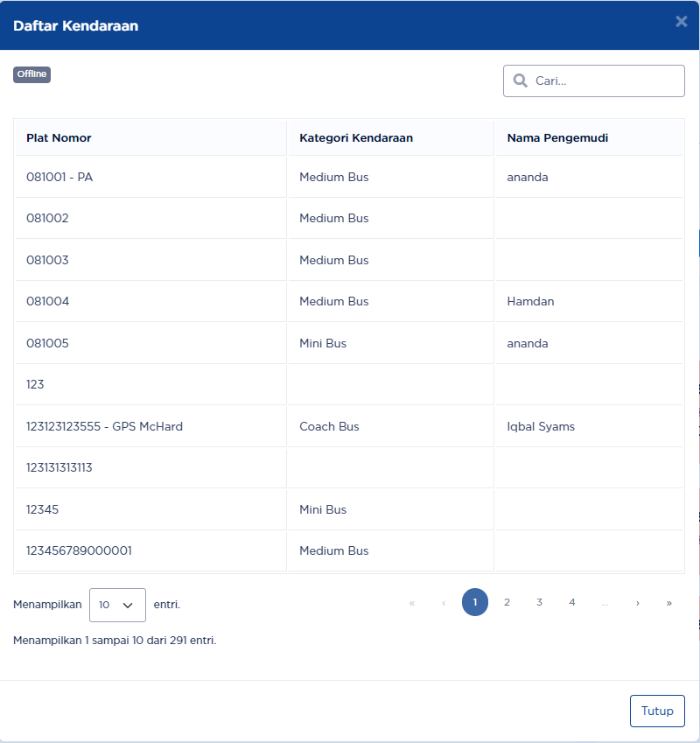
Task: Click Medium Bus in 081001 - PA row
Action: point(334,178)
